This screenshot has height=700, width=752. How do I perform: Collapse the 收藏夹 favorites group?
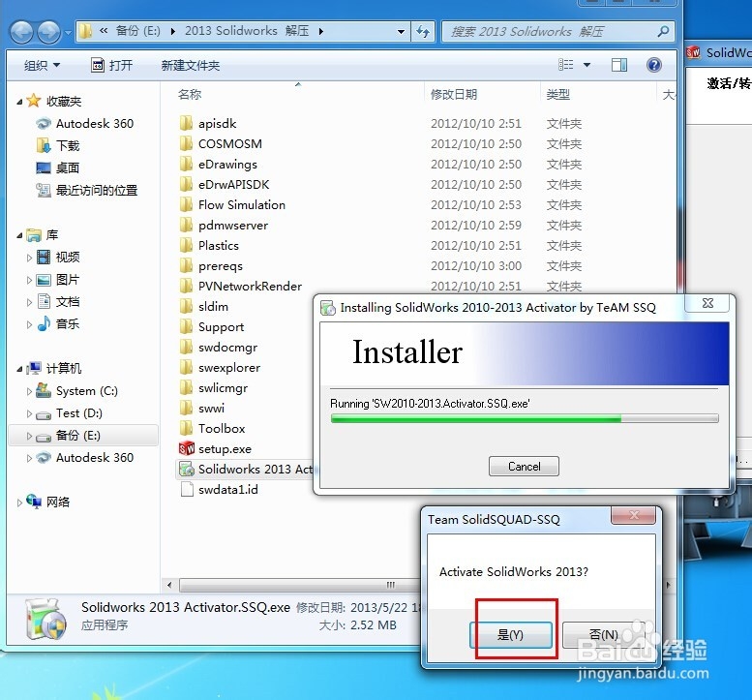pyautogui.click(x=19, y=102)
